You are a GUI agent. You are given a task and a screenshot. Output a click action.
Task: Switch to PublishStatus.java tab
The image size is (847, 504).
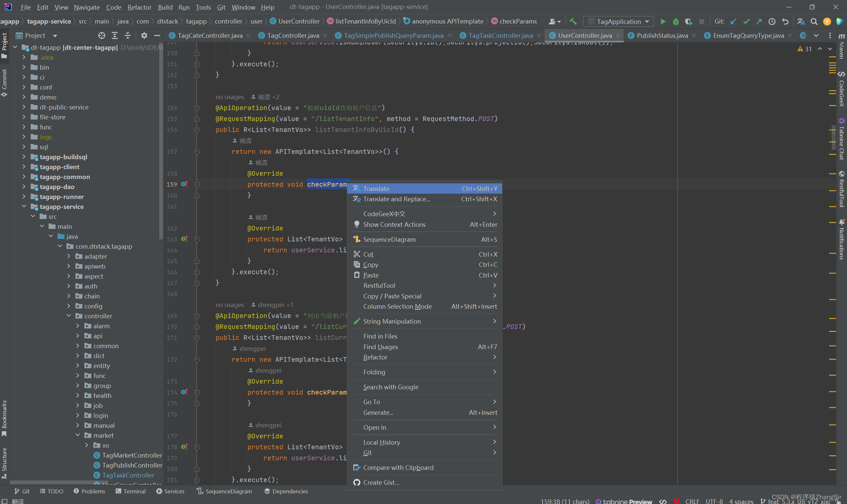662,35
